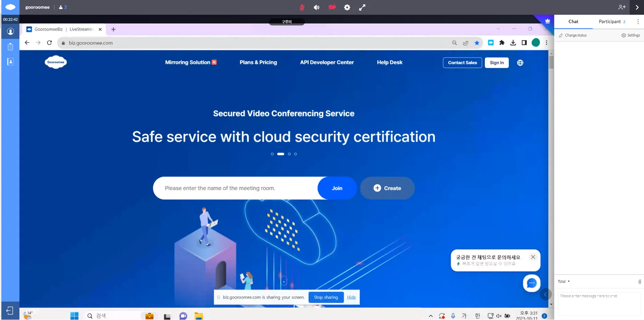Enter fullscreen with the expand arrows icon

362,7
